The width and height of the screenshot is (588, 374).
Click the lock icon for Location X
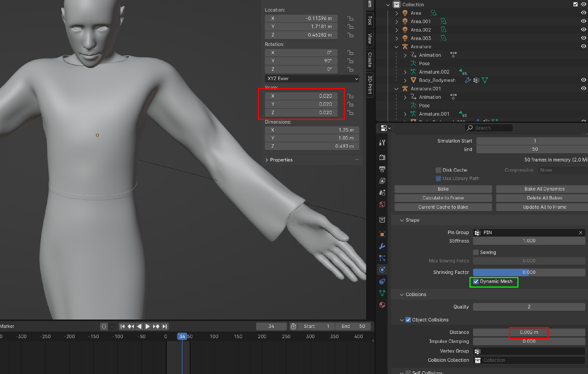tap(350, 18)
